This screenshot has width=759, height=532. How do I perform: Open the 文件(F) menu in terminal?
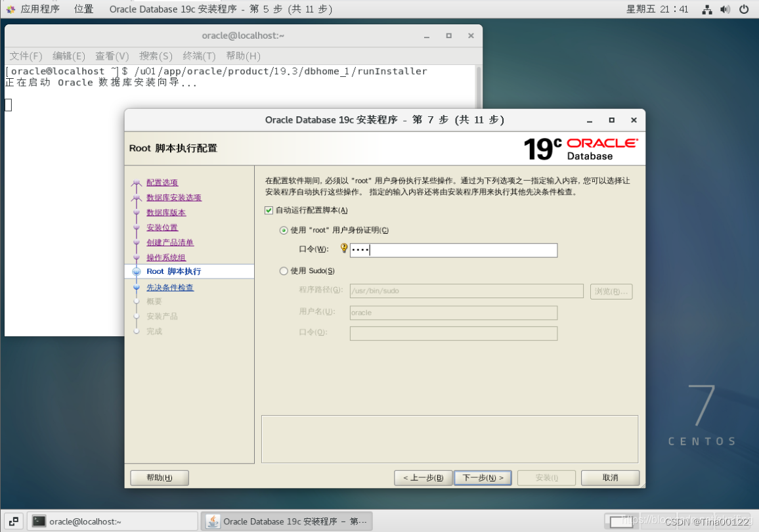click(26, 56)
